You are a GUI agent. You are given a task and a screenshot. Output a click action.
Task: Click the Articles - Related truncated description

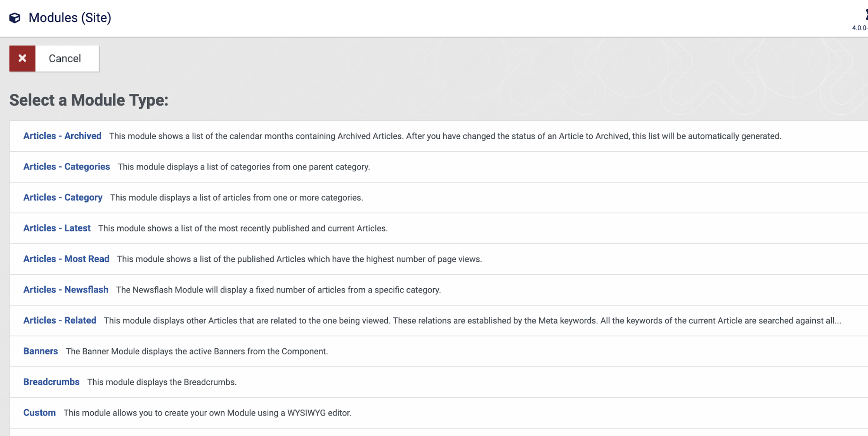tap(472, 321)
